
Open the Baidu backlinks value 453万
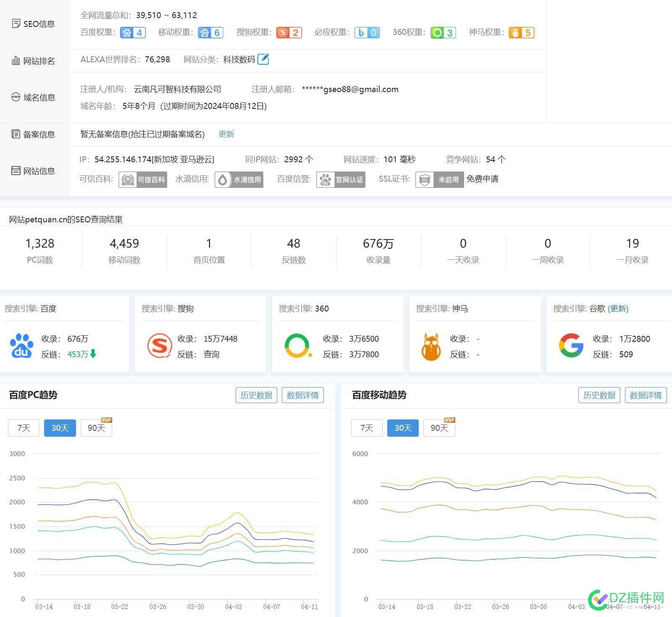78,354
